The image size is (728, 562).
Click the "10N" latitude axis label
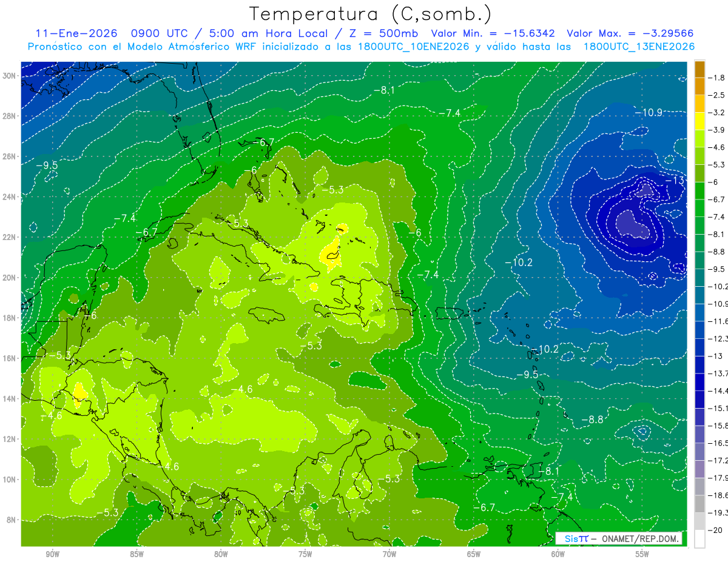pyautogui.click(x=10, y=480)
